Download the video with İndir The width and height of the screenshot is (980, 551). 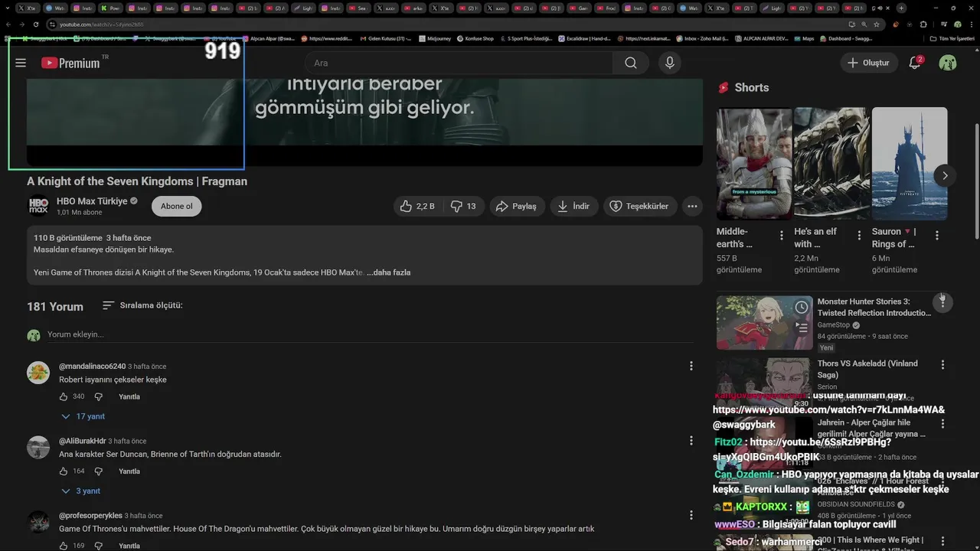pyautogui.click(x=574, y=206)
